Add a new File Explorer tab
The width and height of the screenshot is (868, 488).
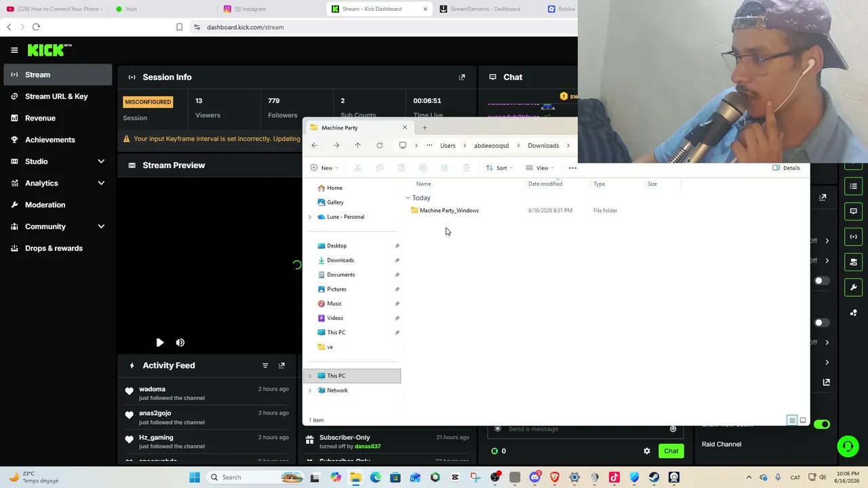point(425,127)
